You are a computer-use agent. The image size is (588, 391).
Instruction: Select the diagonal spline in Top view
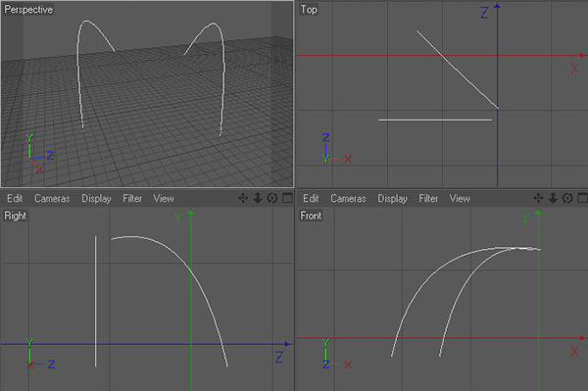coord(458,70)
